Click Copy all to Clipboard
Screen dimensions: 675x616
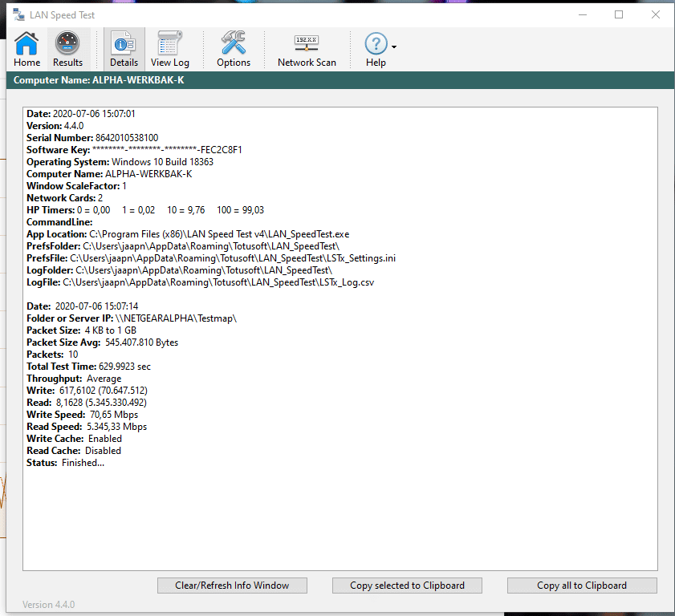582,586
